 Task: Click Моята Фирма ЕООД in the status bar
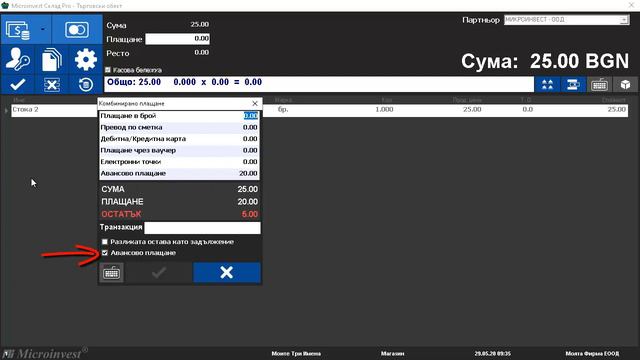click(592, 353)
